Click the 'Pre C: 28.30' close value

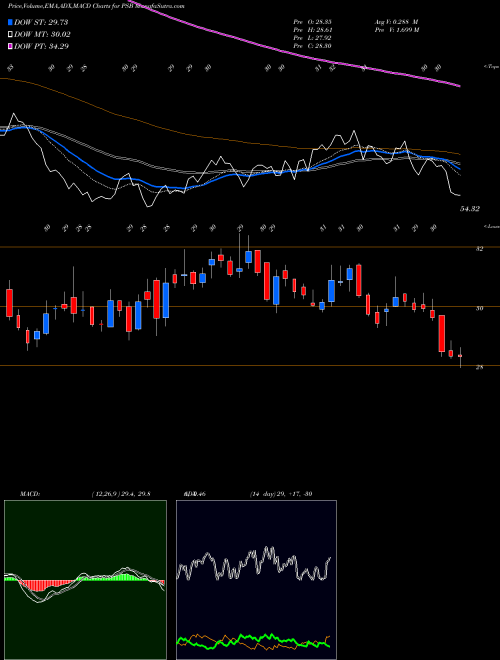pos(312,45)
